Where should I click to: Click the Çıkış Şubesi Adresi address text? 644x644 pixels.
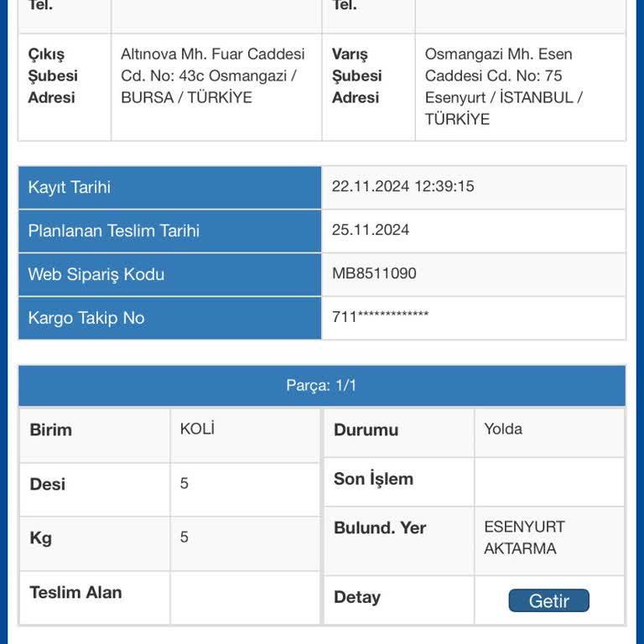(x=213, y=75)
